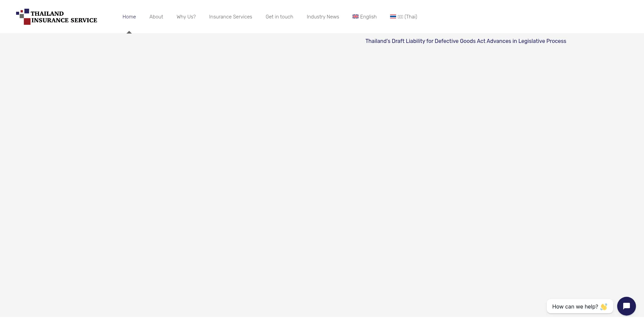Click the INSURANCE SERVICE logo text
The image size is (644, 333).
64,20
